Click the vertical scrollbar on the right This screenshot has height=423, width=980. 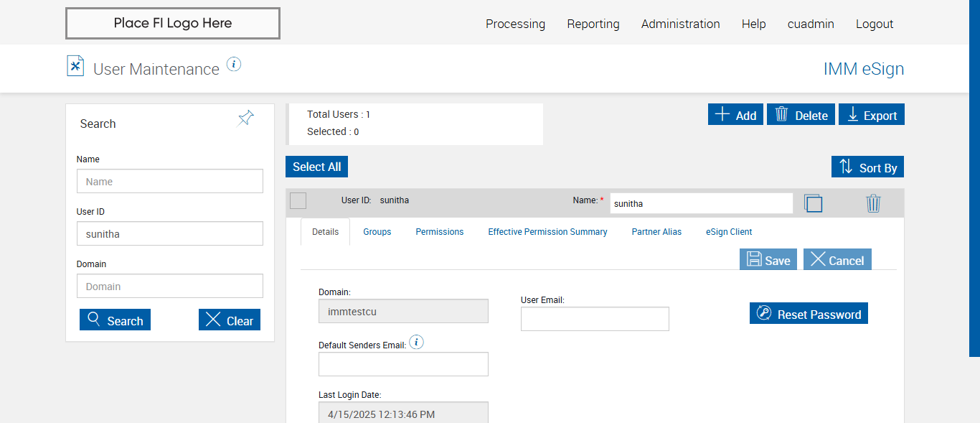click(x=974, y=180)
